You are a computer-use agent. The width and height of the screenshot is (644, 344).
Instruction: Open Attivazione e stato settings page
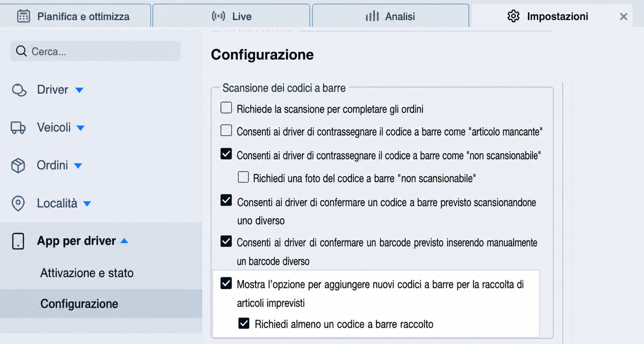[x=87, y=273]
